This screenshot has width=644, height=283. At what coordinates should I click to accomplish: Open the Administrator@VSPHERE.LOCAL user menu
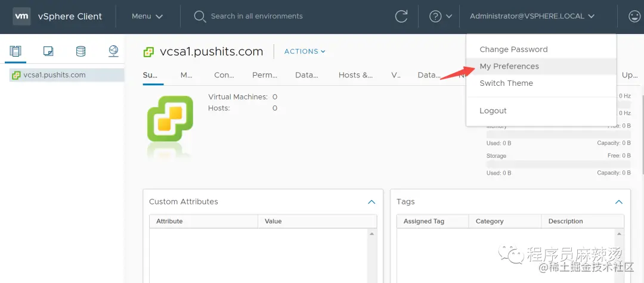[532, 17]
